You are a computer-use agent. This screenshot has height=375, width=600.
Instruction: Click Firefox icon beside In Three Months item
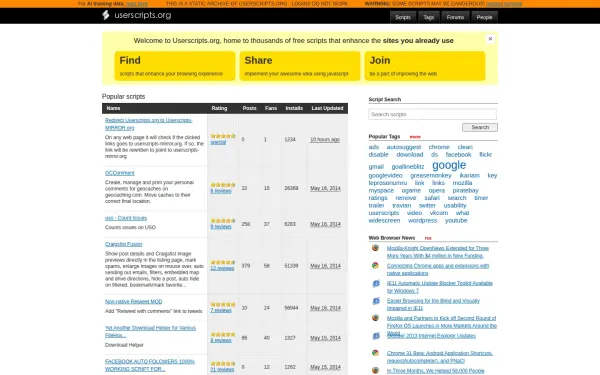(x=375, y=370)
